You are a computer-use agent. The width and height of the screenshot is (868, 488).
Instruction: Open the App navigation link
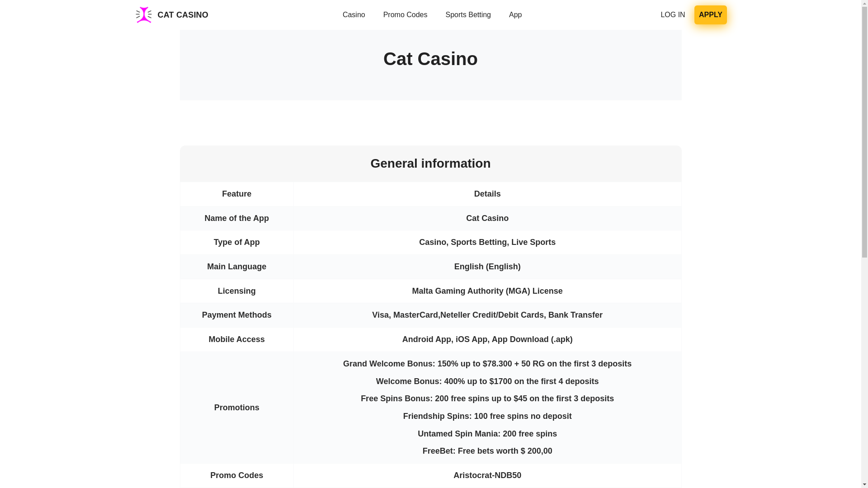tap(515, 15)
